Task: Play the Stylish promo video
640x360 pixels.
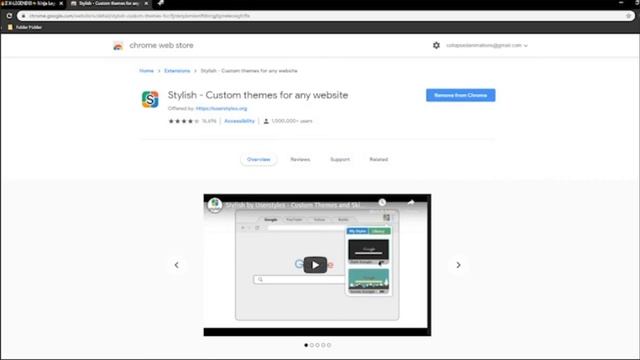Action: click(315, 265)
